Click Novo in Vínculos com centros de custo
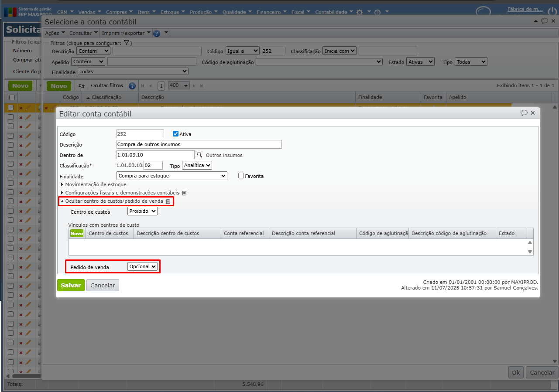Screen dimensions: 559x392 77,233
